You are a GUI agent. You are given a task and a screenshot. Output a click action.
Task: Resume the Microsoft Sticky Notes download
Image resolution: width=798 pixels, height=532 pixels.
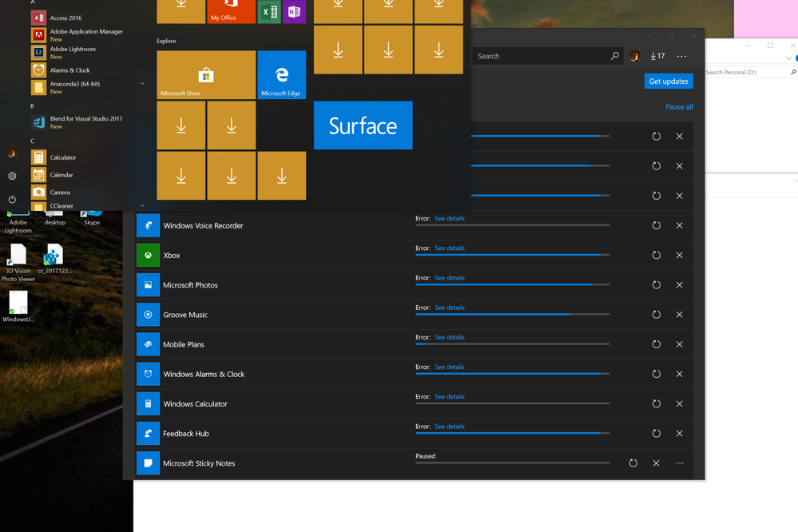tap(633, 463)
